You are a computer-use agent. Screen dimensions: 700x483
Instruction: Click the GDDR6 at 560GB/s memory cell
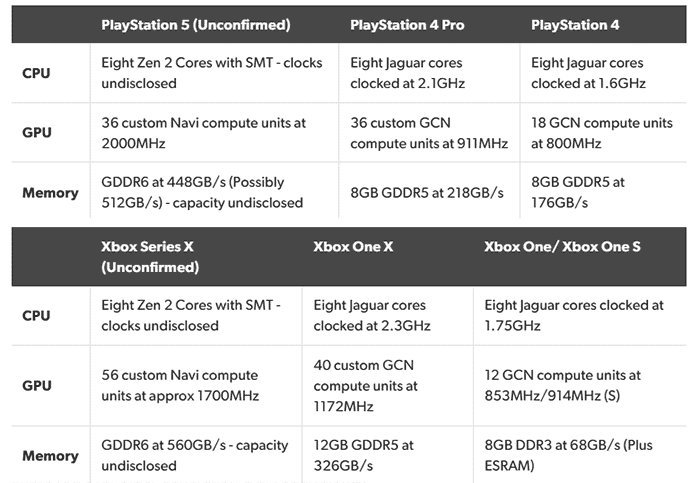click(x=195, y=455)
